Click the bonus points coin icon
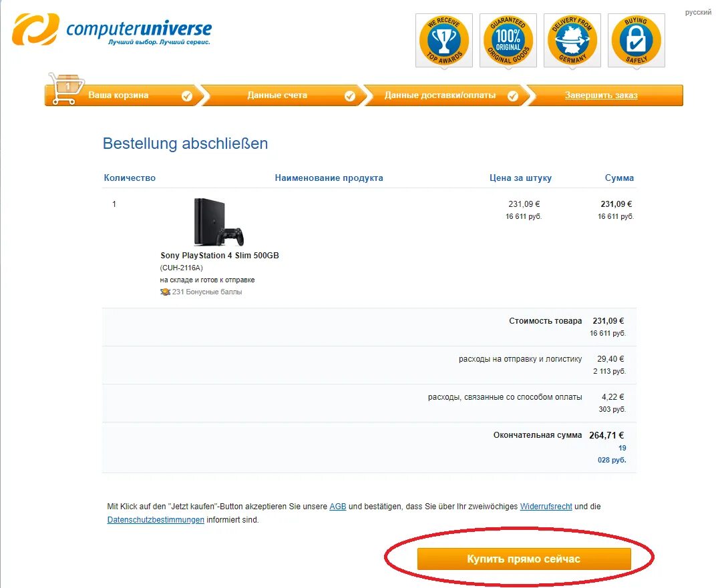 165,292
